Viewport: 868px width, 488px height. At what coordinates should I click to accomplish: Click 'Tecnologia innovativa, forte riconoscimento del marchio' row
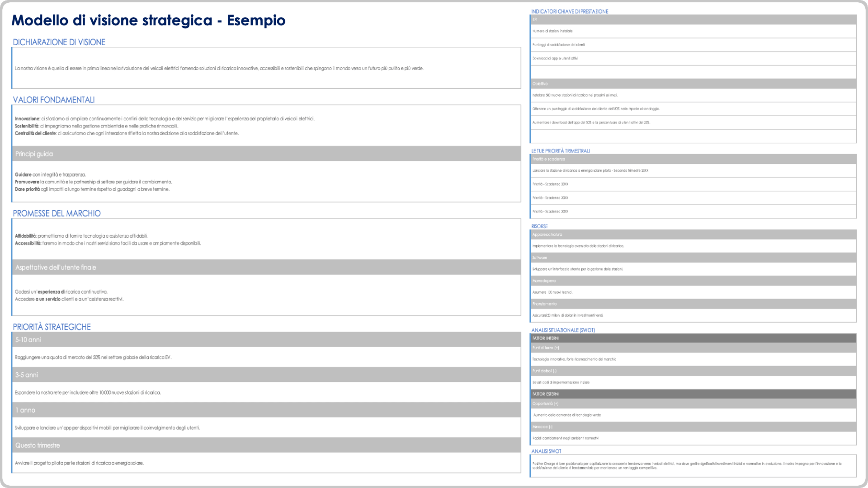[693, 360]
